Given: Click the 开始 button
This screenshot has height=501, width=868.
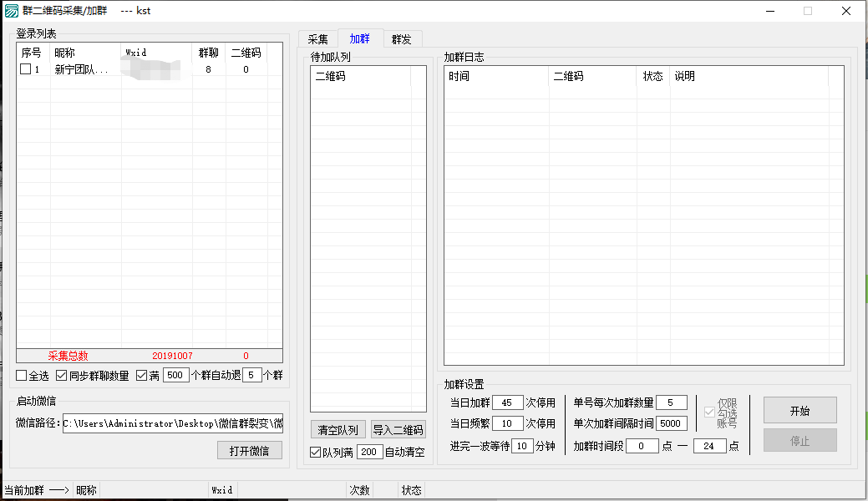Looking at the screenshot, I should [799, 411].
